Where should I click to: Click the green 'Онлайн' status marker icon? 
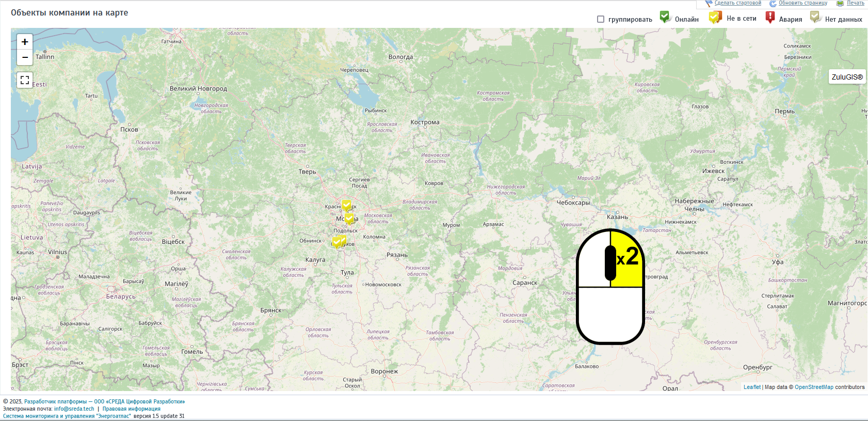(665, 17)
